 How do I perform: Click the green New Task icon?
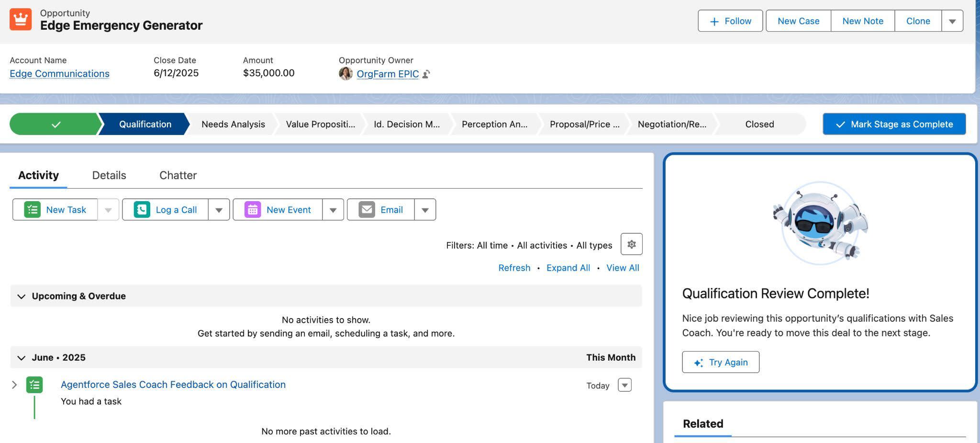tap(32, 210)
